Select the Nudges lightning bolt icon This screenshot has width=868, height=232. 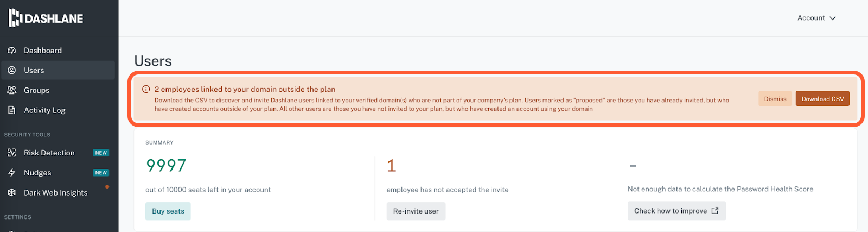pos(11,173)
